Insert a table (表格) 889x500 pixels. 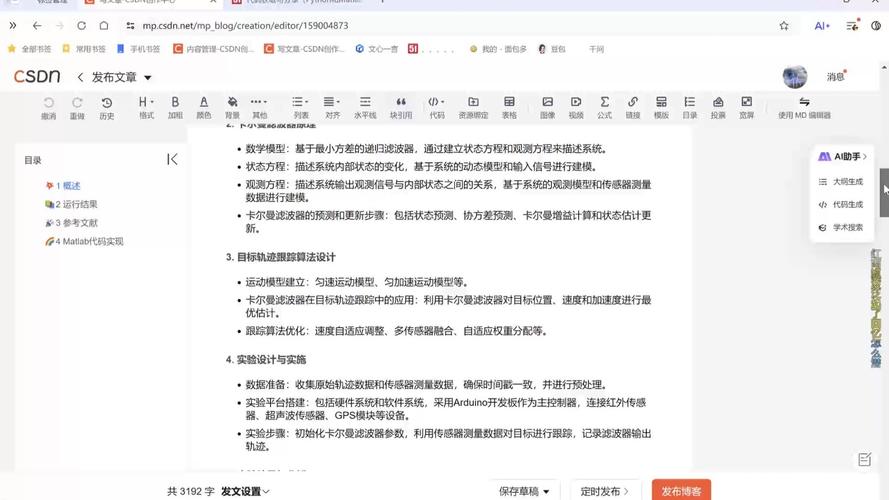tap(509, 108)
